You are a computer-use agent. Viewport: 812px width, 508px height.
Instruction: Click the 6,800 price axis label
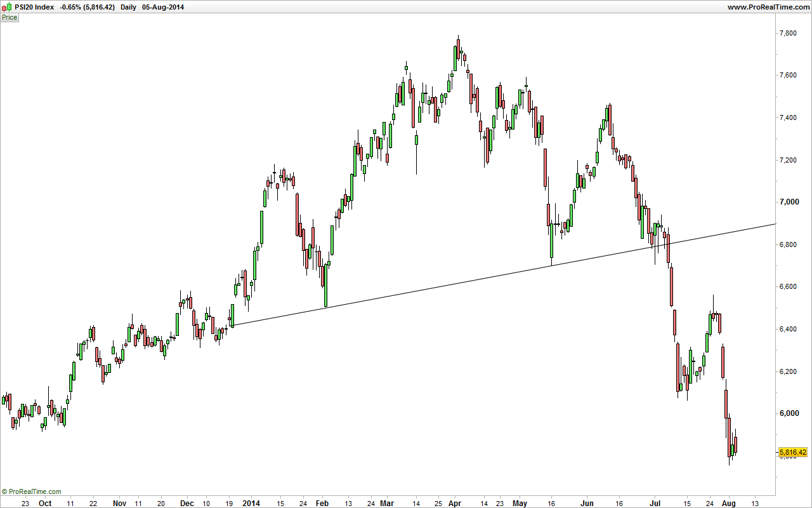click(789, 244)
